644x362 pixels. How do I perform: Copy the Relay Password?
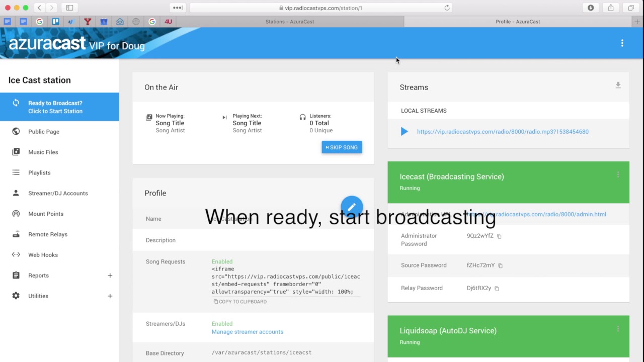pos(497,289)
